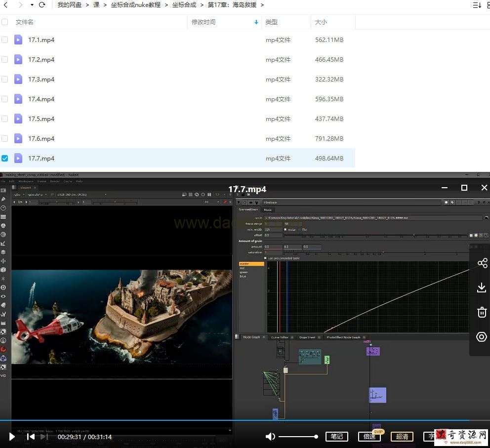Expand the navigation history dropdown arrow
Screen dimensions: 490x448
point(32,5)
